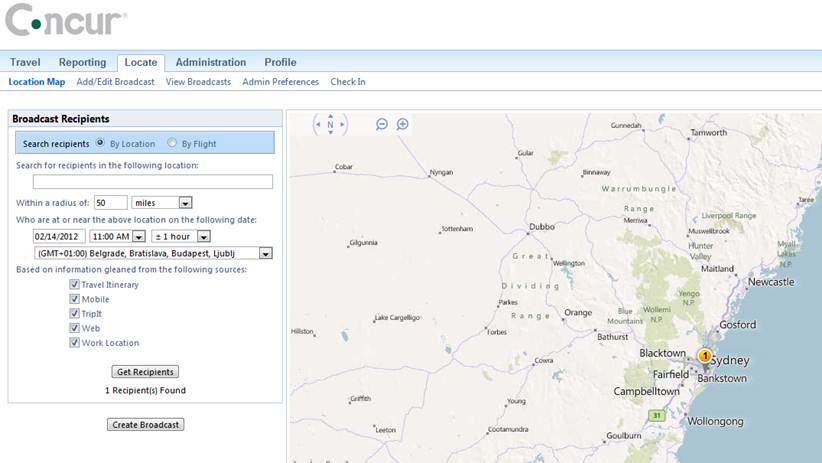Click the Gosford label on the map
The width and height of the screenshot is (822, 463).
pos(738,325)
